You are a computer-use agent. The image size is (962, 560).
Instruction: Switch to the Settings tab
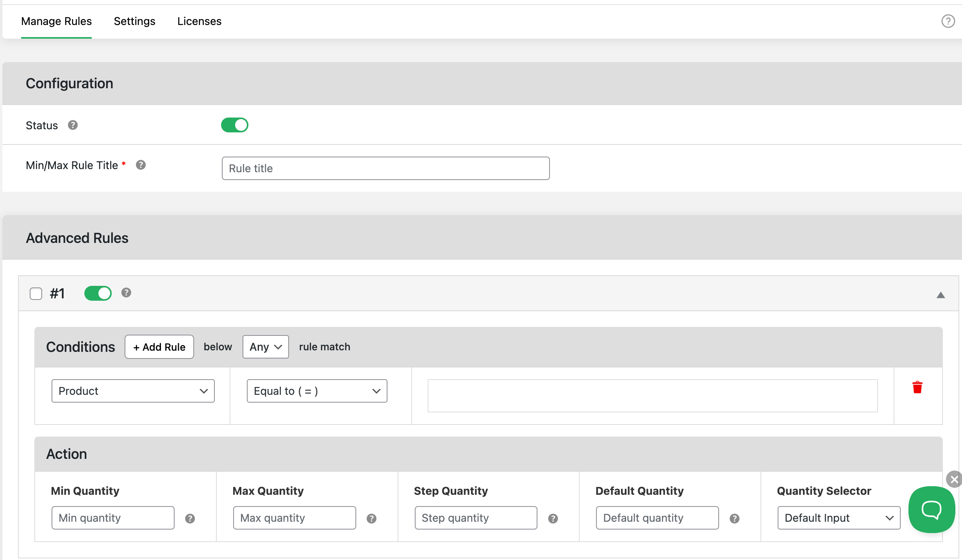(134, 21)
